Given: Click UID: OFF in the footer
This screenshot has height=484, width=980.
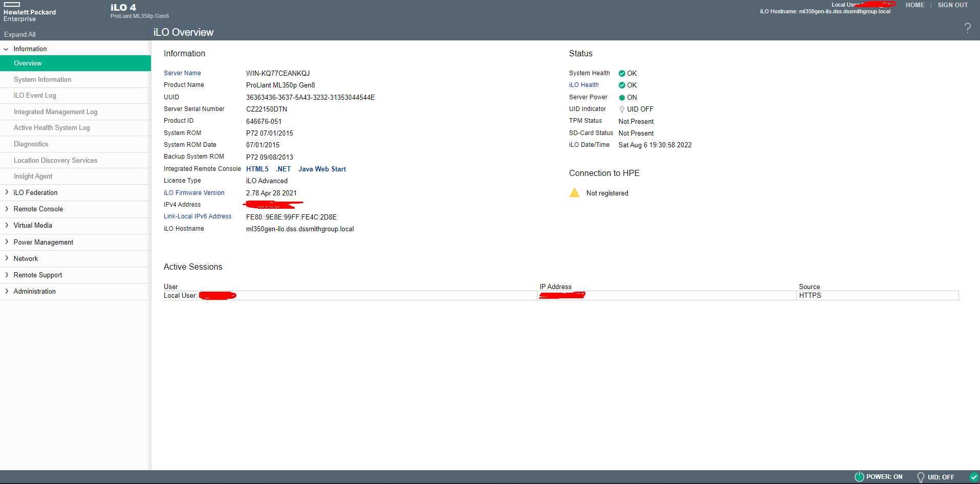Looking at the screenshot, I should 941,477.
